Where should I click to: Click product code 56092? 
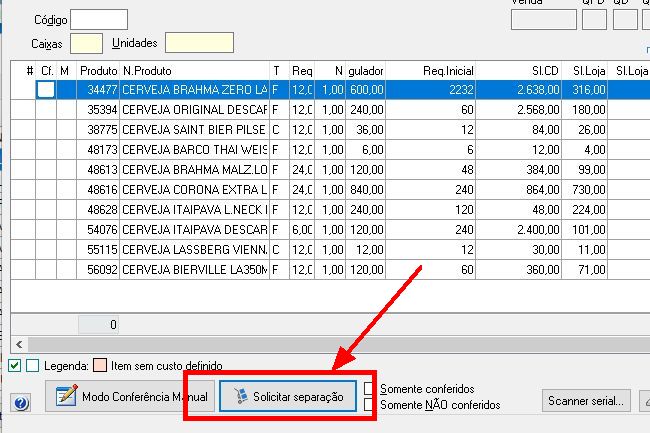102,270
